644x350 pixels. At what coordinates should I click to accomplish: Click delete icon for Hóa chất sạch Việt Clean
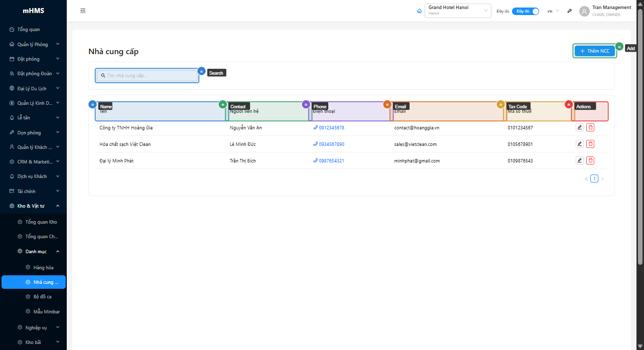590,144
